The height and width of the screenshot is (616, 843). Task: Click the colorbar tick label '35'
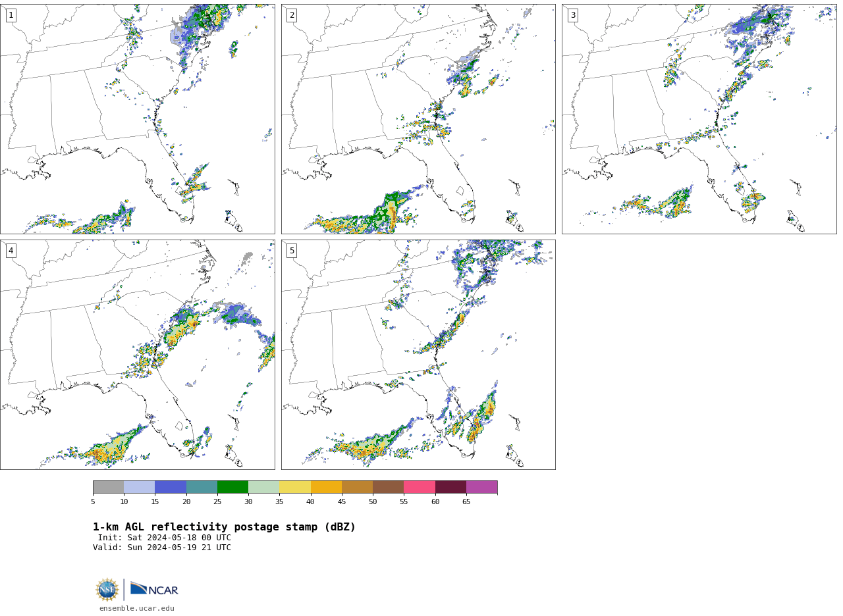tap(279, 502)
